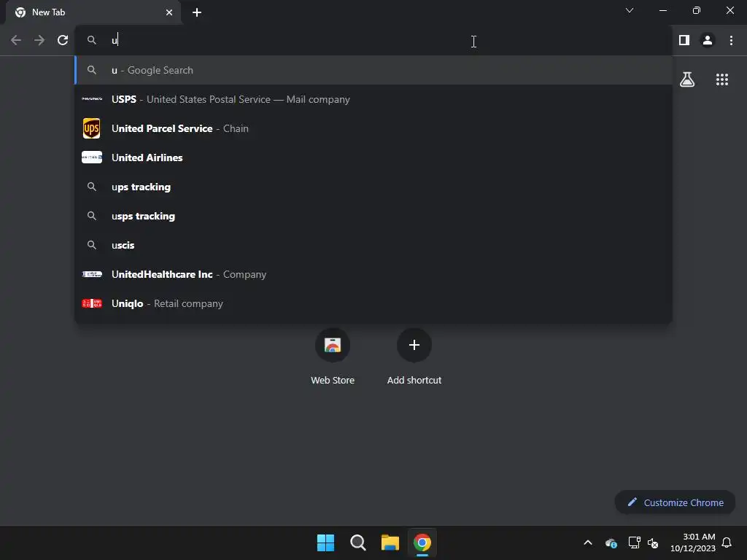Click Chrome icon in taskbar
747x560 pixels.
point(422,542)
